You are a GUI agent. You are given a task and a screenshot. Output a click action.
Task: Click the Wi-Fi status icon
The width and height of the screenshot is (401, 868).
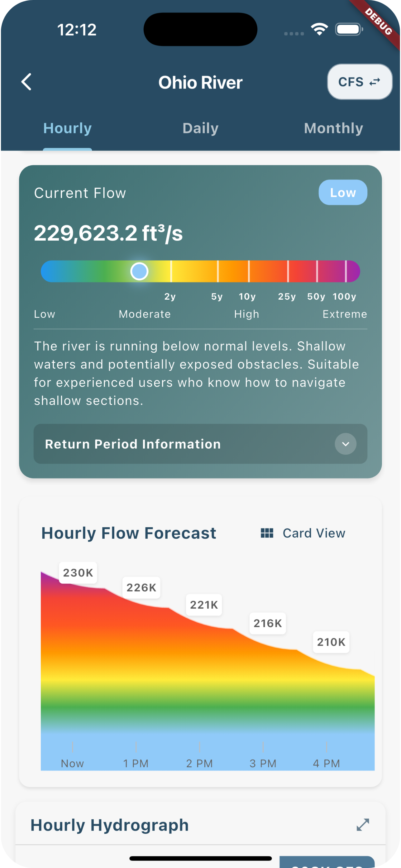[x=319, y=29]
